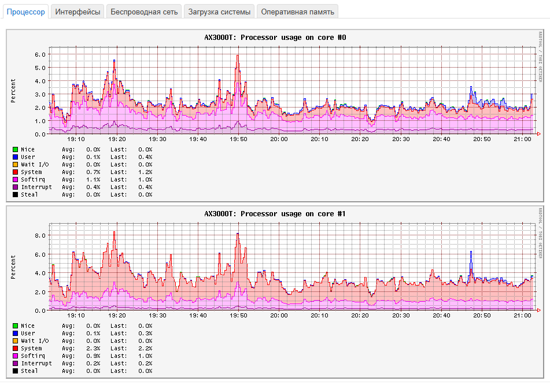Click the 20:00 time label on core #1 graph
550x392 pixels.
point(279,316)
